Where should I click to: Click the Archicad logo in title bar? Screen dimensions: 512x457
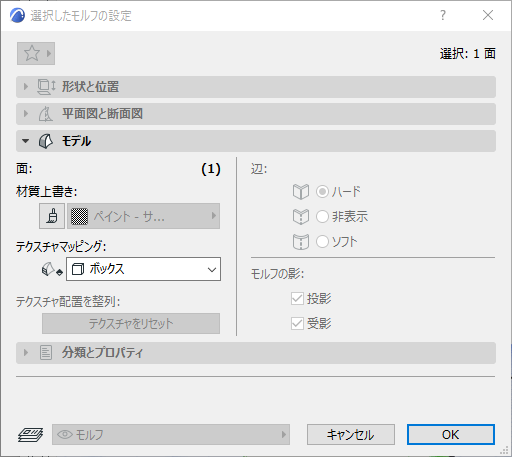[17, 15]
